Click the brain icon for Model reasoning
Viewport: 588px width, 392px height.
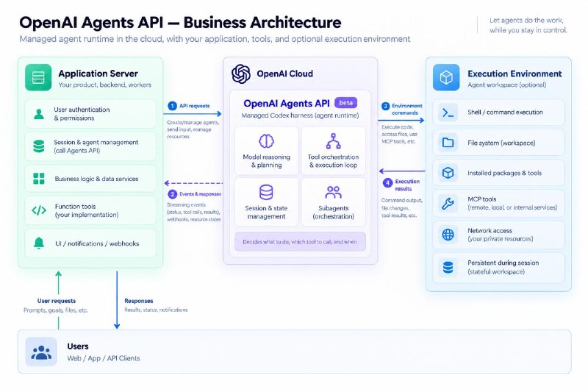pos(266,141)
